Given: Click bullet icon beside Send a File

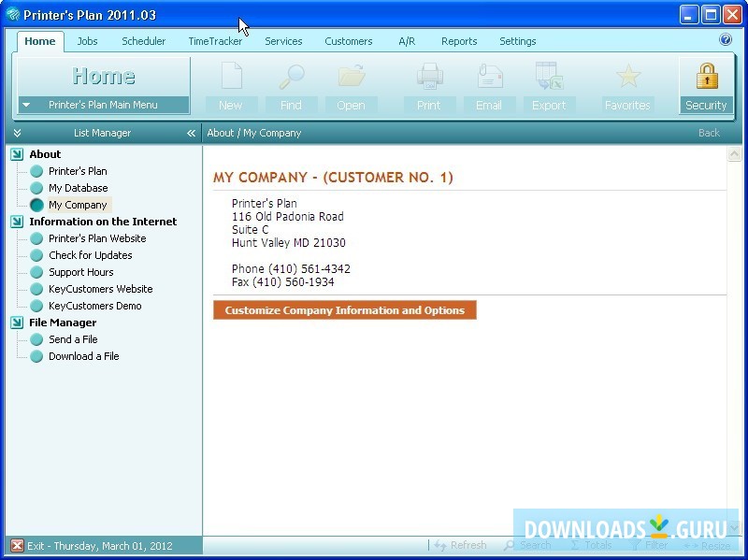Looking at the screenshot, I should click(x=36, y=339).
